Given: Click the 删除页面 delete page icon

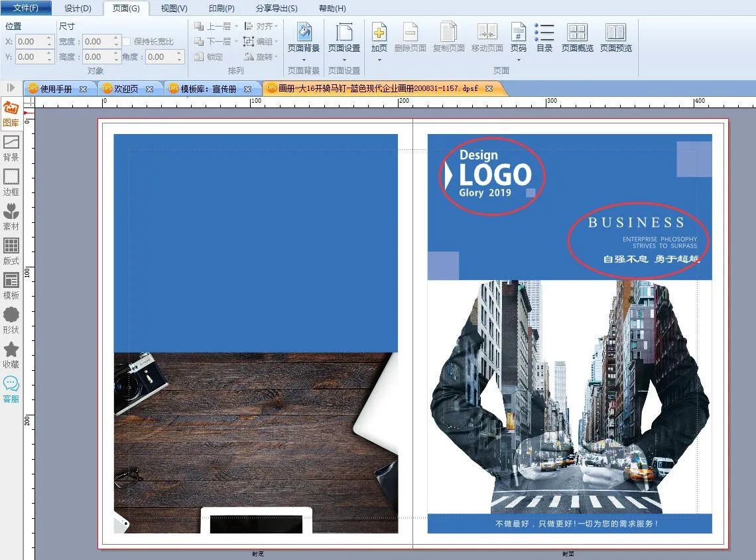Looking at the screenshot, I should coord(410,32).
